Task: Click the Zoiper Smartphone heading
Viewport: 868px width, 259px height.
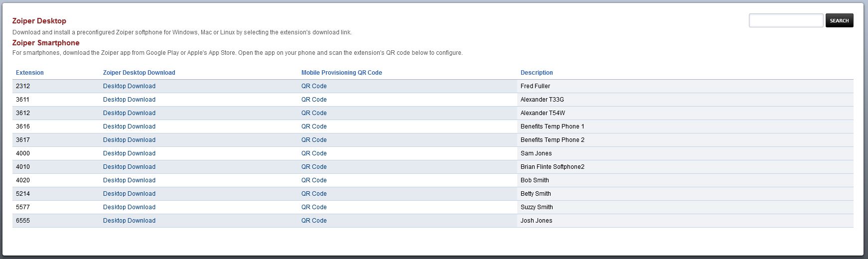Action: (46, 43)
